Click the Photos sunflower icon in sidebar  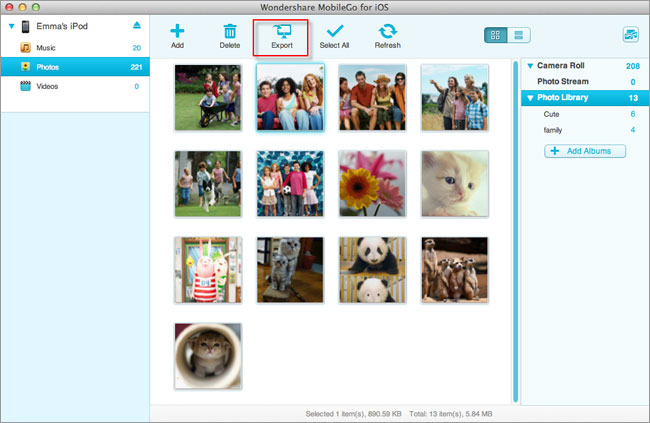click(x=26, y=67)
